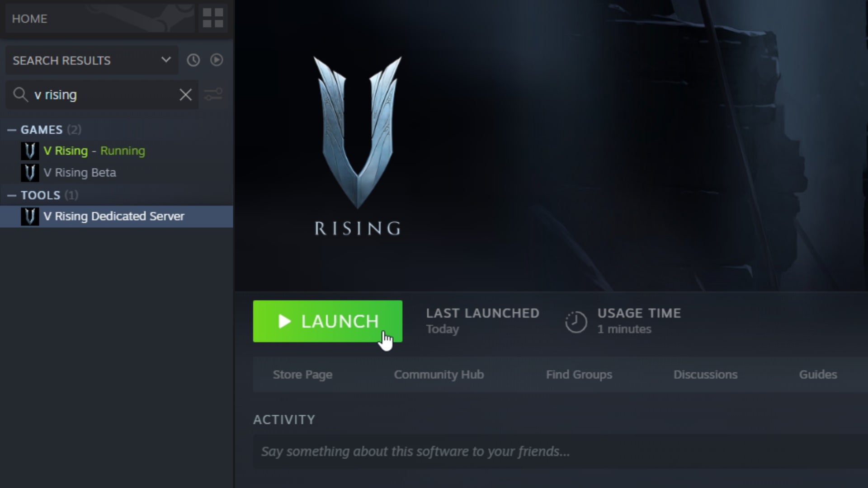Viewport: 868px width, 488px height.
Task: Click the ACTIVITY heading
Action: (x=284, y=420)
